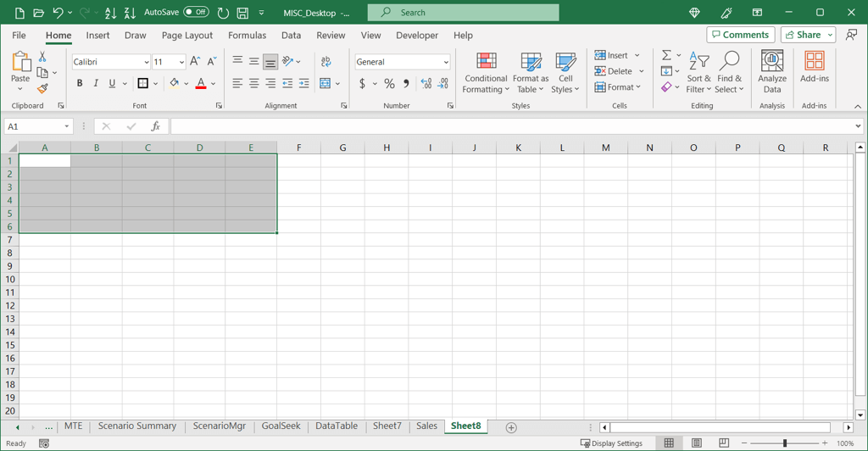868x451 pixels.
Task: Click the Italic icon
Action: 96,84
